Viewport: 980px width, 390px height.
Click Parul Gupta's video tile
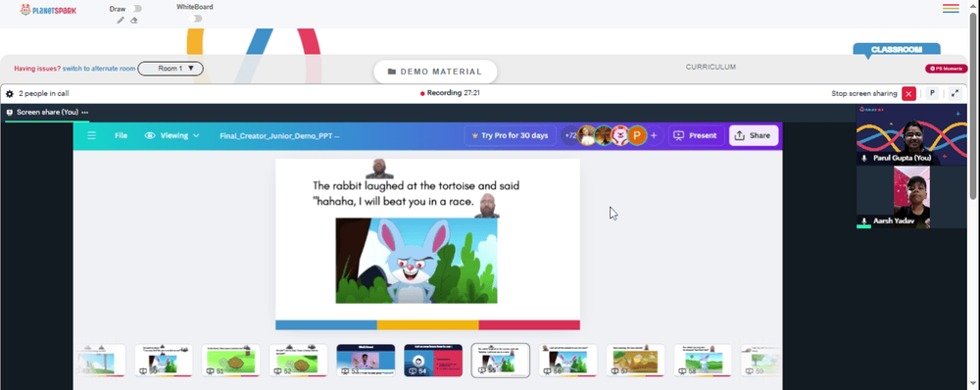911,134
